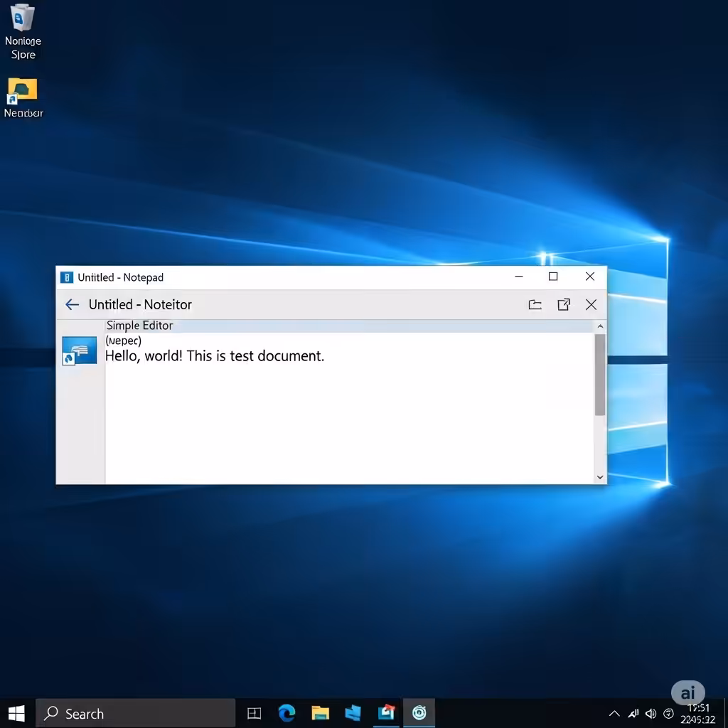
Task: Click the Untitled - Notepad title text
Action: (x=121, y=278)
